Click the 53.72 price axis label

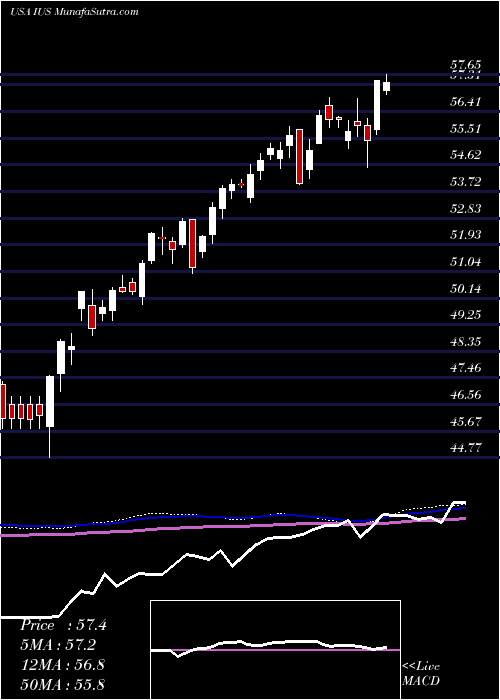pyautogui.click(x=466, y=182)
